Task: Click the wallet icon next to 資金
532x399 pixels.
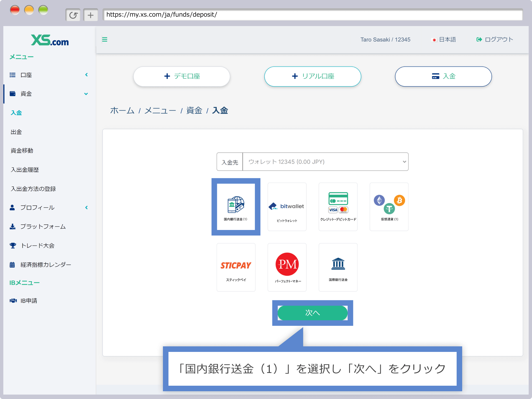Action: 12,94
